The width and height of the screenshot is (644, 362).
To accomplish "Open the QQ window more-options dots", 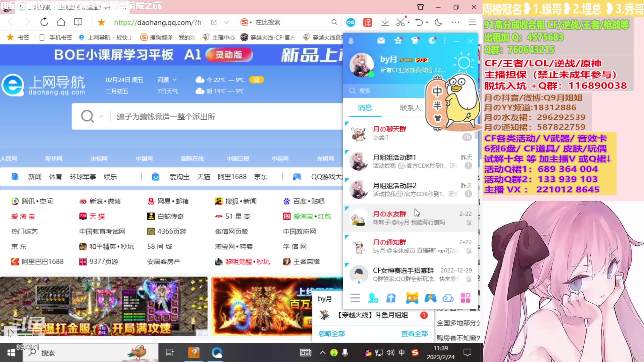I will 445,41.
